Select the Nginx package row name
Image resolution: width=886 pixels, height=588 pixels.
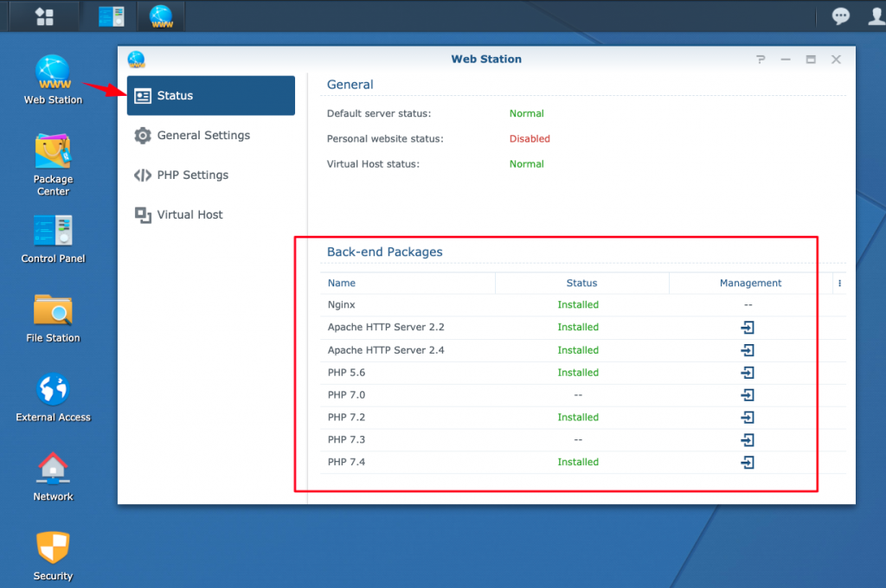point(341,305)
